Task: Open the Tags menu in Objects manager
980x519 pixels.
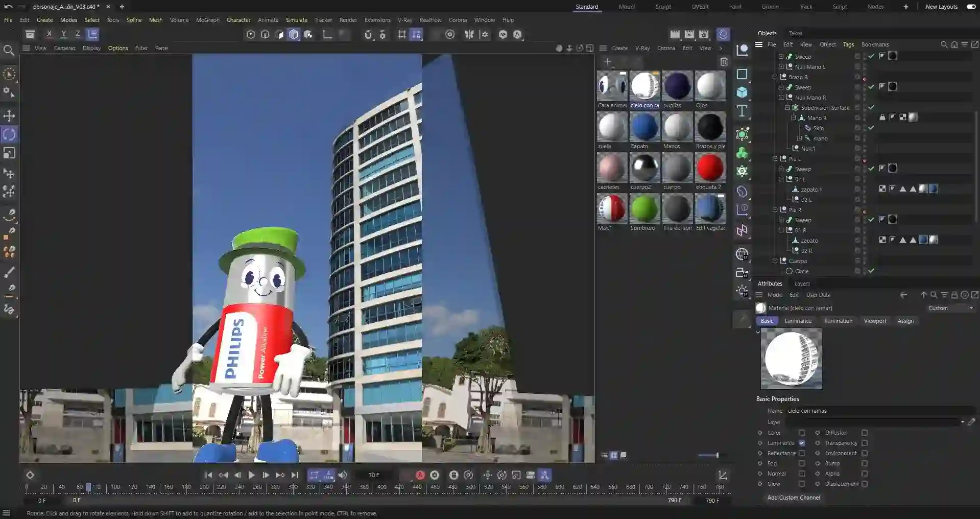Action: [x=848, y=44]
